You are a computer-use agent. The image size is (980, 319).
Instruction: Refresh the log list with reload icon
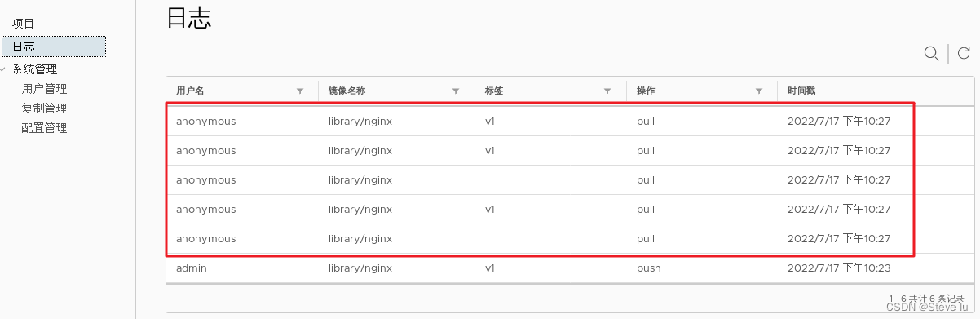coord(964,54)
